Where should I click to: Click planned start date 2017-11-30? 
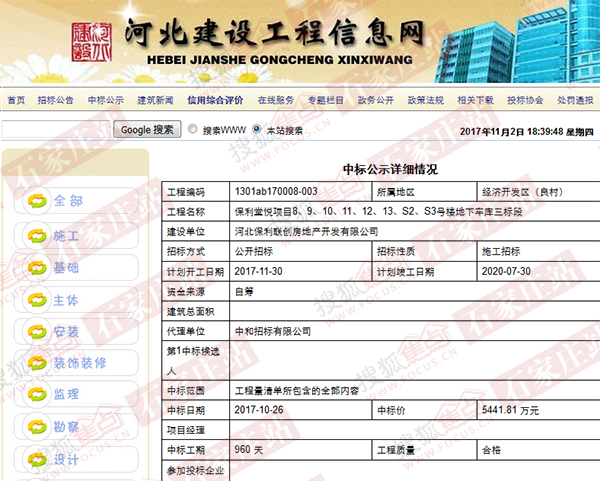click(258, 271)
